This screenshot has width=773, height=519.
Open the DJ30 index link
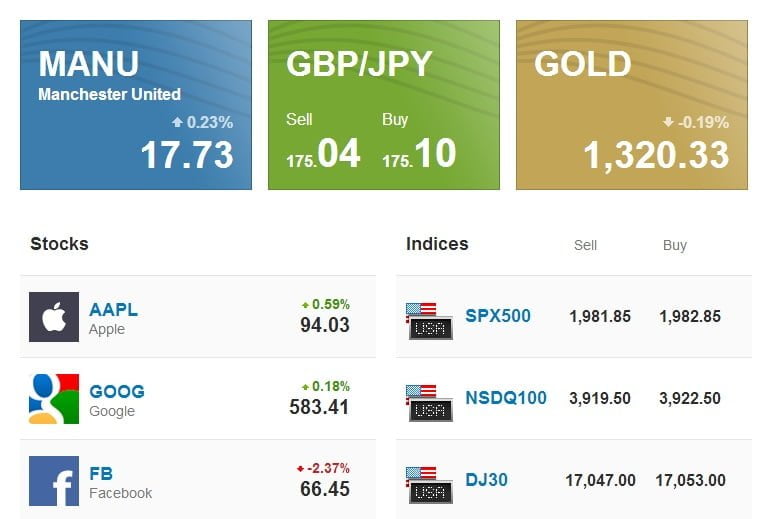click(486, 480)
